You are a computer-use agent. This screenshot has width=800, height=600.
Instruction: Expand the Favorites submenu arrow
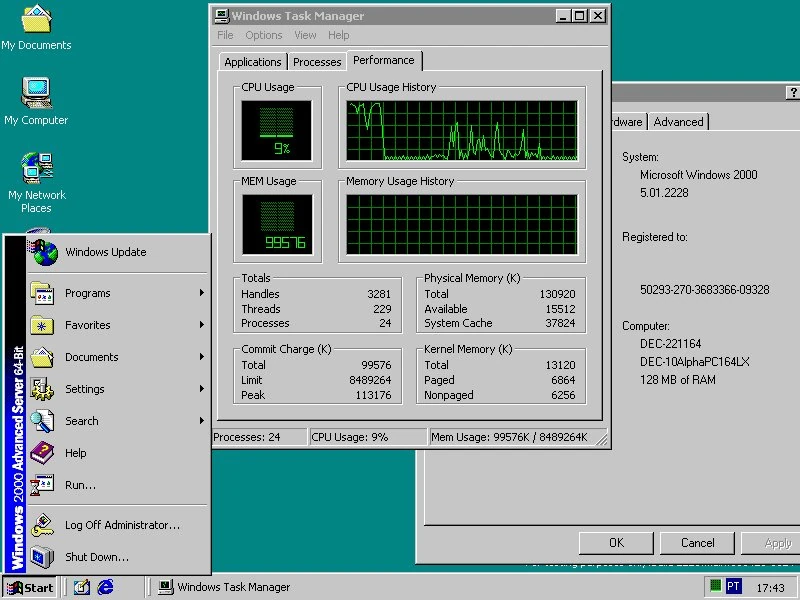click(x=202, y=324)
